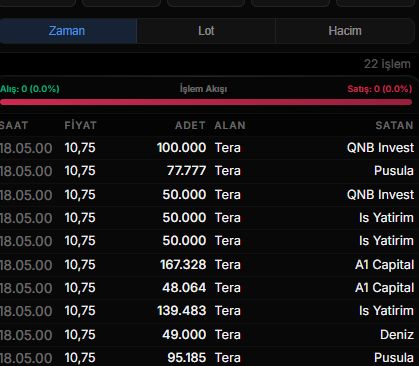Click the ADET column header
The width and height of the screenshot is (419, 366).
pos(190,125)
